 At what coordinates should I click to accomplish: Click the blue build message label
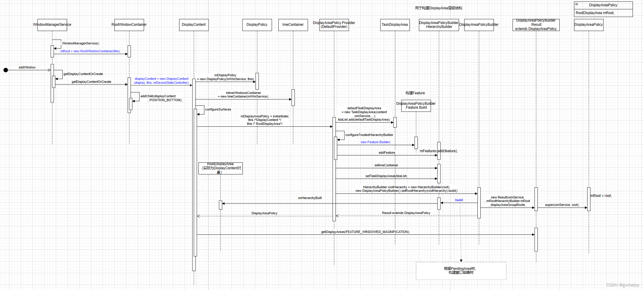[459, 200]
